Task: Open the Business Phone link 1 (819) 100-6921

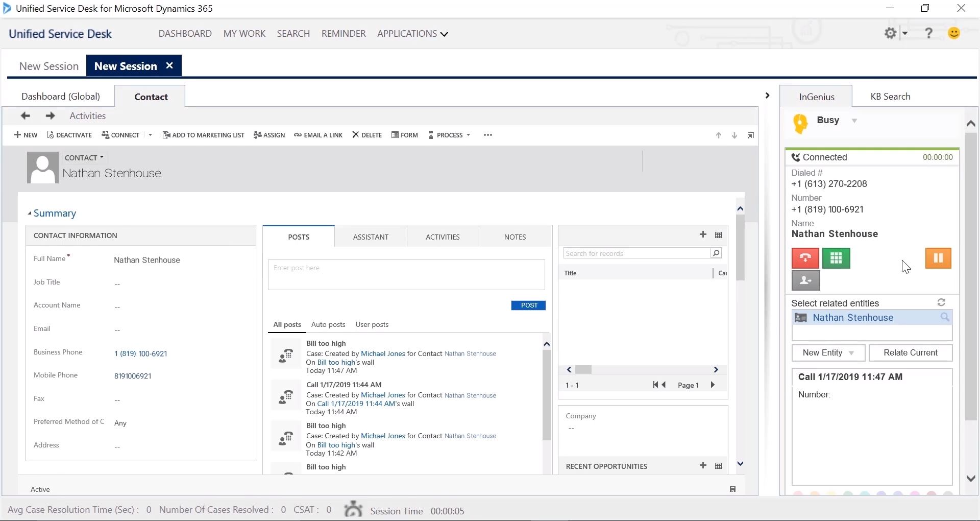Action: pos(141,353)
